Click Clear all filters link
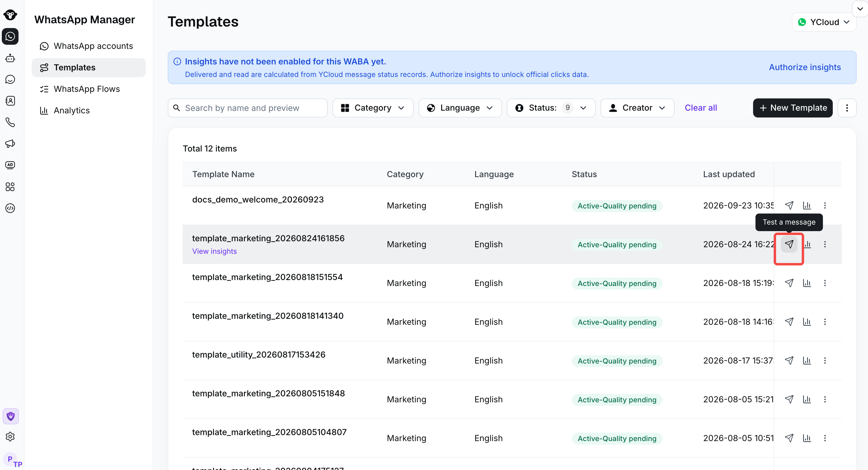This screenshot has height=470, width=868. click(701, 108)
